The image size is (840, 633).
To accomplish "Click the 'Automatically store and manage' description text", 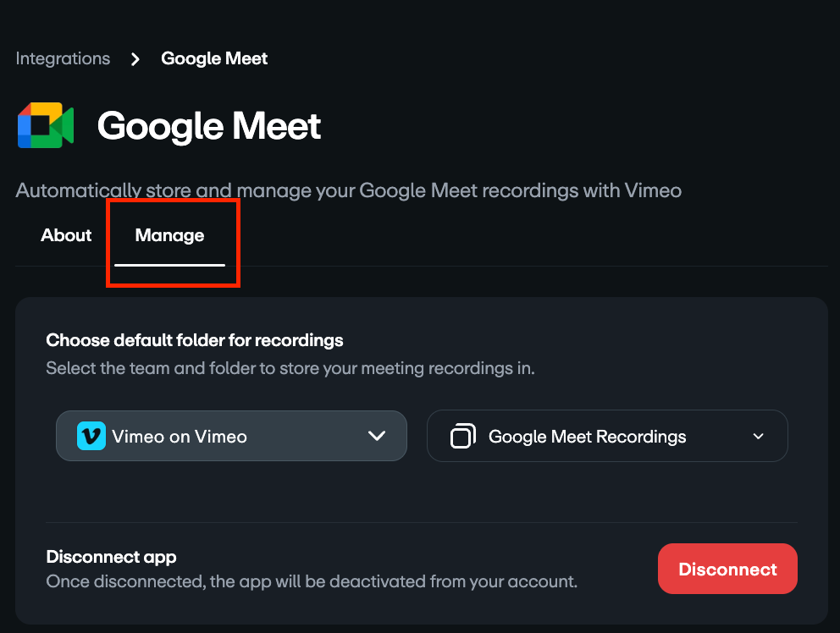I will (x=348, y=190).
